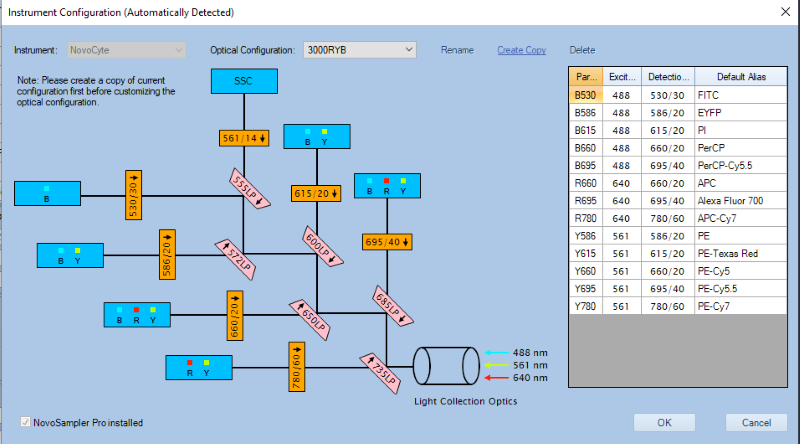Image resolution: width=800 pixels, height=444 pixels.
Task: Click the 685LP dichroic mirror
Action: pos(391,301)
